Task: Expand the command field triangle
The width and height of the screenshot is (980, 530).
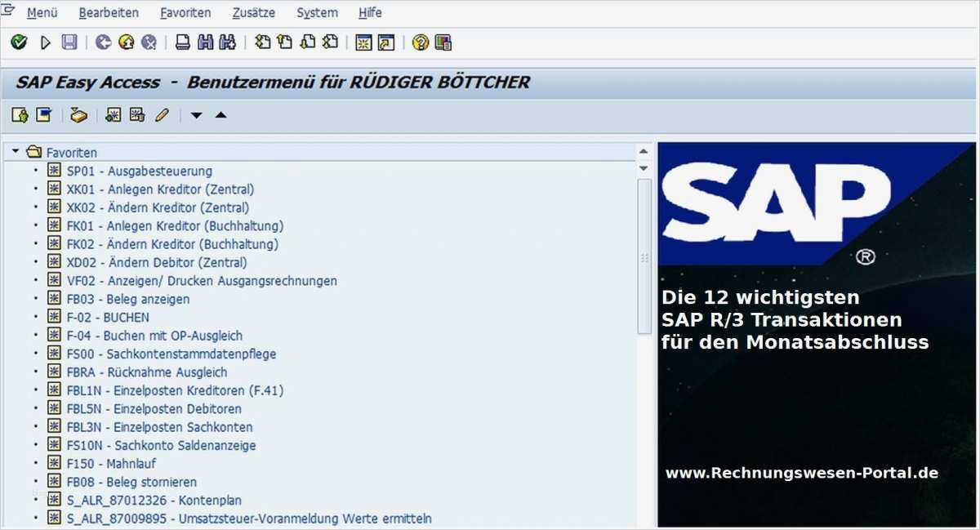Action: 46,42
